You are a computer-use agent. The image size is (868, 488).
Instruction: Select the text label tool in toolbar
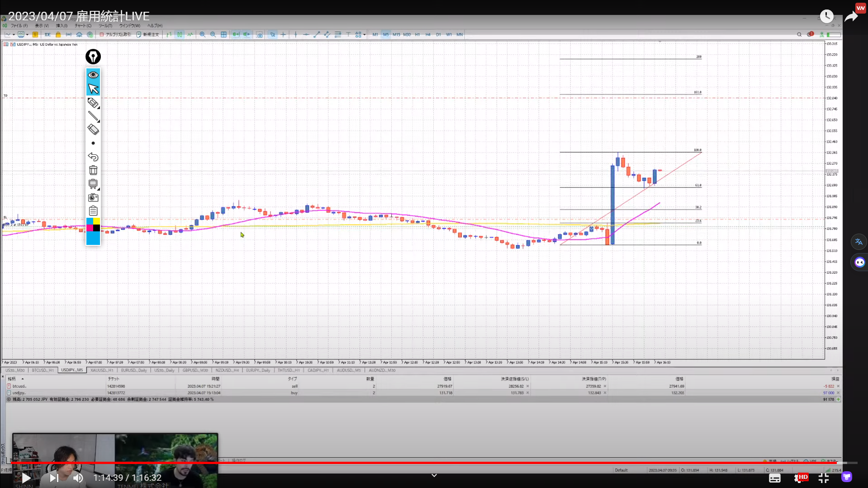(x=348, y=34)
